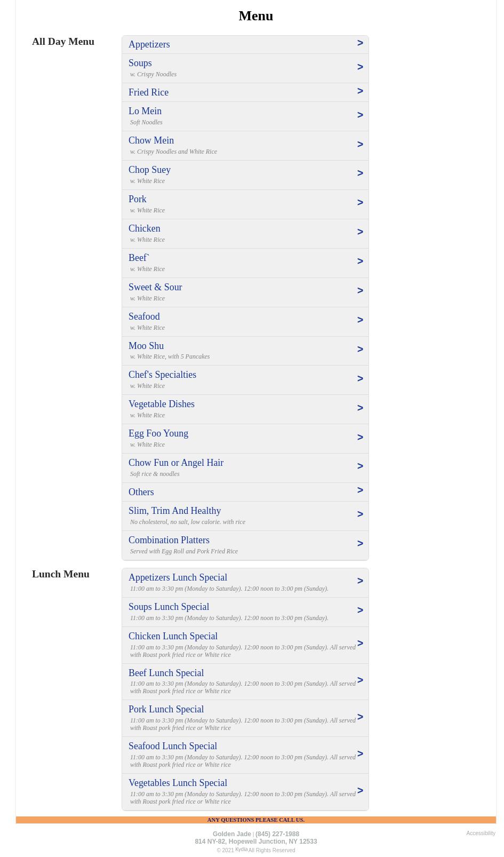Click the Moo Shu arrow icon
The image size is (504, 857).
[x=360, y=350]
